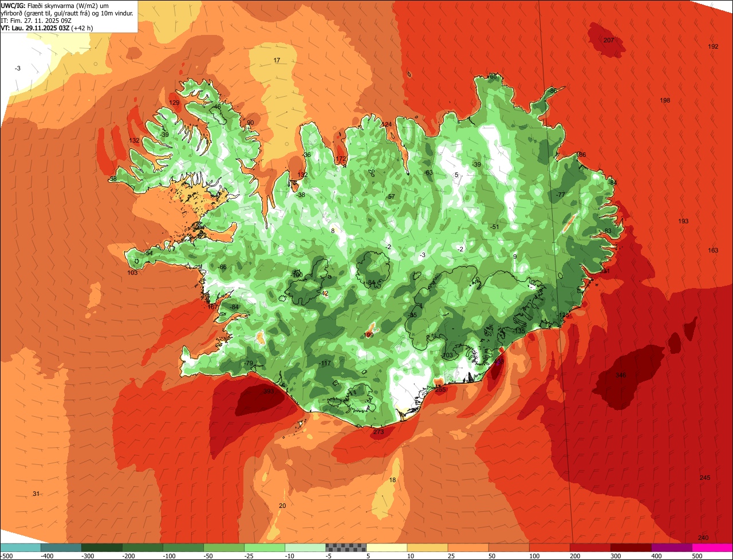This screenshot has width=733, height=560.
Task: Click the map value '-51'
Action: 495,227
